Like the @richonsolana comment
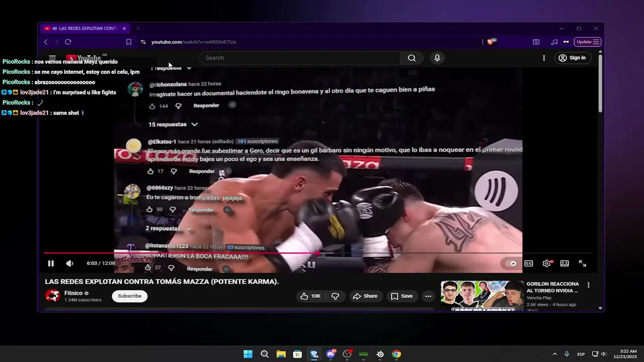 coord(152,106)
